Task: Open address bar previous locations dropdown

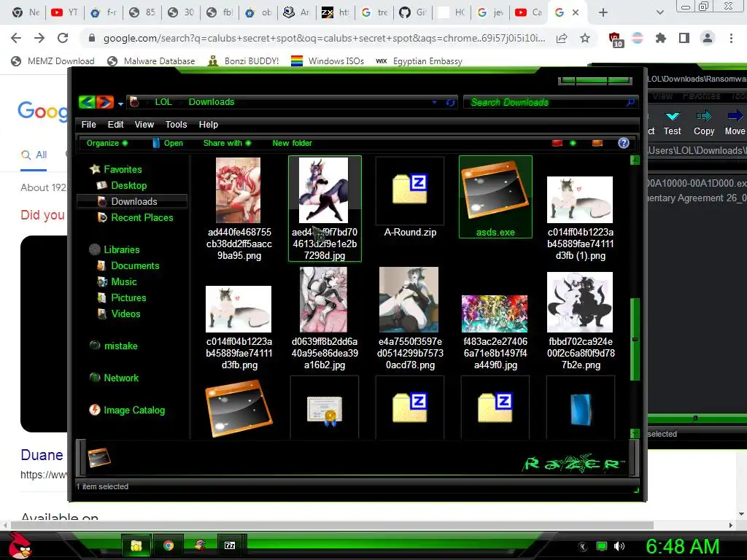Action: (435, 102)
